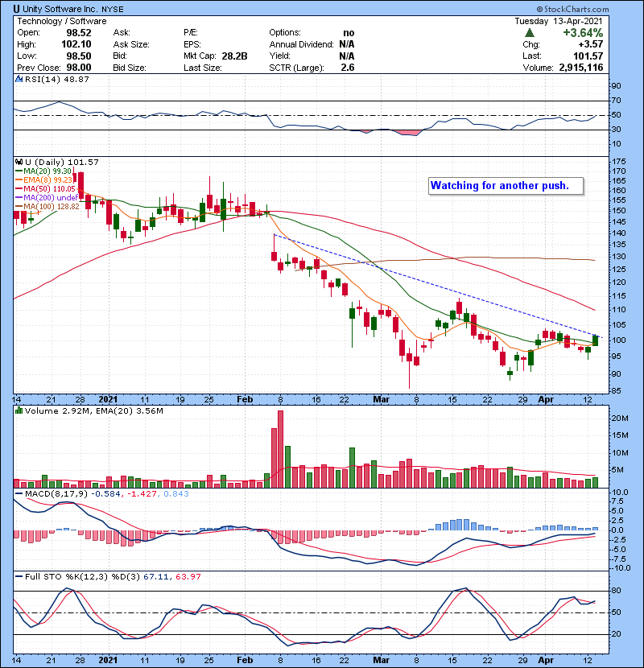
Task: Click the green up-triangle change indicator
Action: [530, 33]
